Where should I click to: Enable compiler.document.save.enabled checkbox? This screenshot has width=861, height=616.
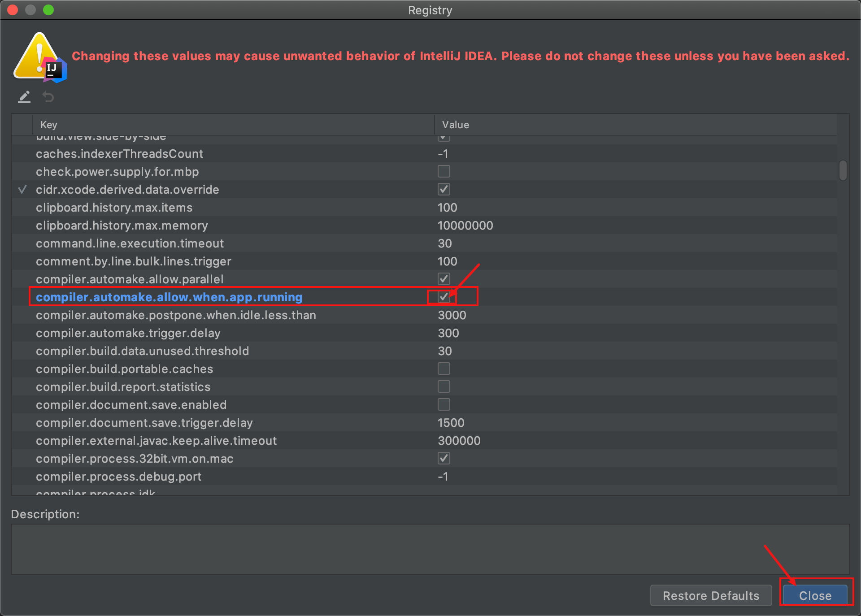[x=444, y=404]
